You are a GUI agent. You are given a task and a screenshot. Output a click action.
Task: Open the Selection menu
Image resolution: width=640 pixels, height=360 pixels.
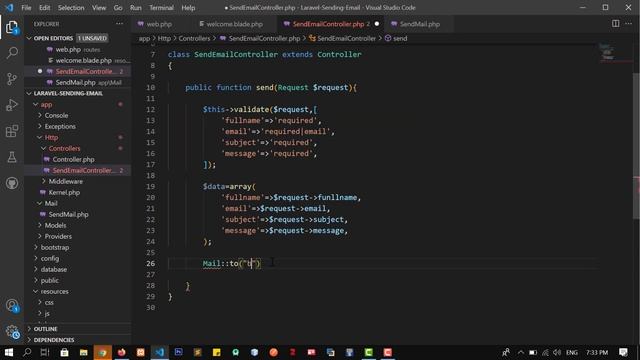click(x=71, y=7)
